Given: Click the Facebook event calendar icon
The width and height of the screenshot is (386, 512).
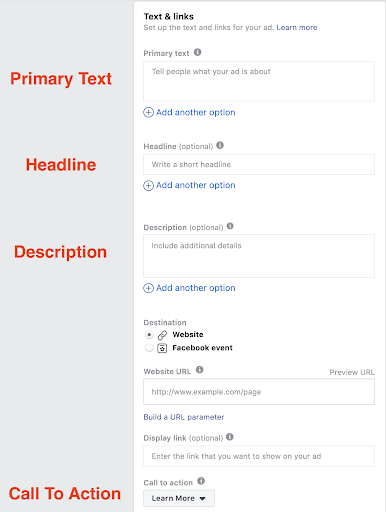Looking at the screenshot, I should click(x=162, y=348).
